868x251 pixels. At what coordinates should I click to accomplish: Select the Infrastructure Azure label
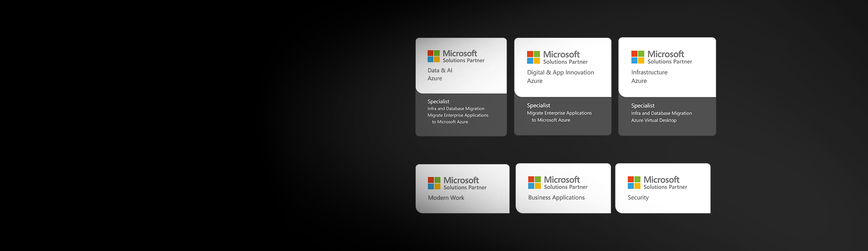point(649,77)
